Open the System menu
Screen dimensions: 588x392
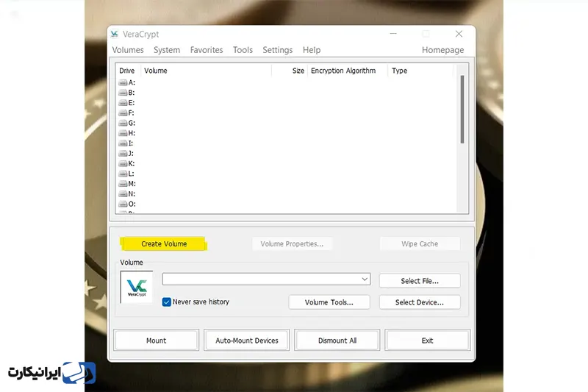click(167, 50)
